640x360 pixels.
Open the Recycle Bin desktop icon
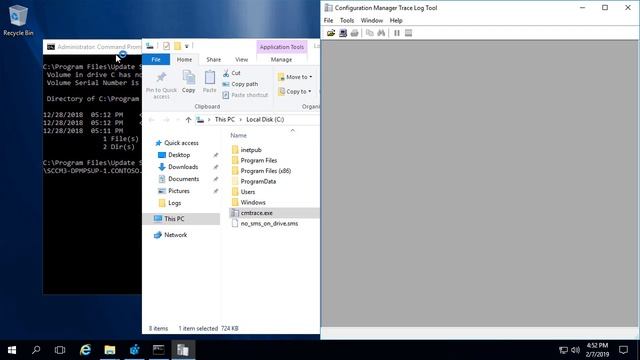[18, 20]
